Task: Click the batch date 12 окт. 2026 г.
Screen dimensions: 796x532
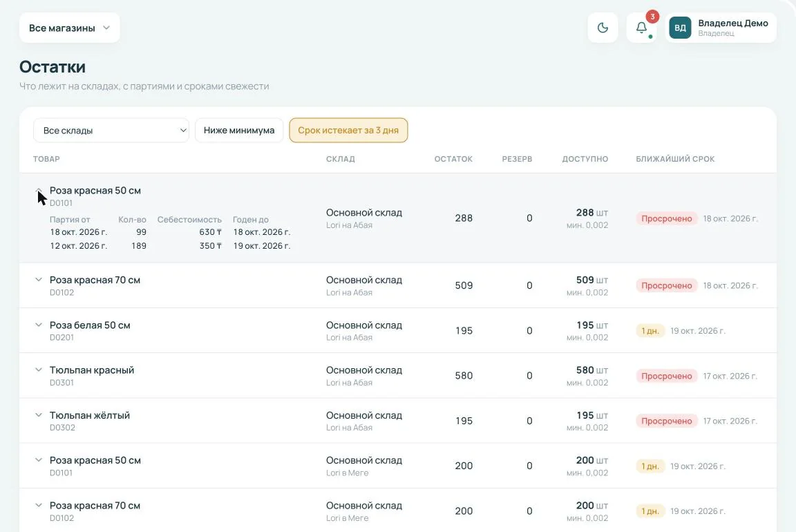Action: point(79,246)
